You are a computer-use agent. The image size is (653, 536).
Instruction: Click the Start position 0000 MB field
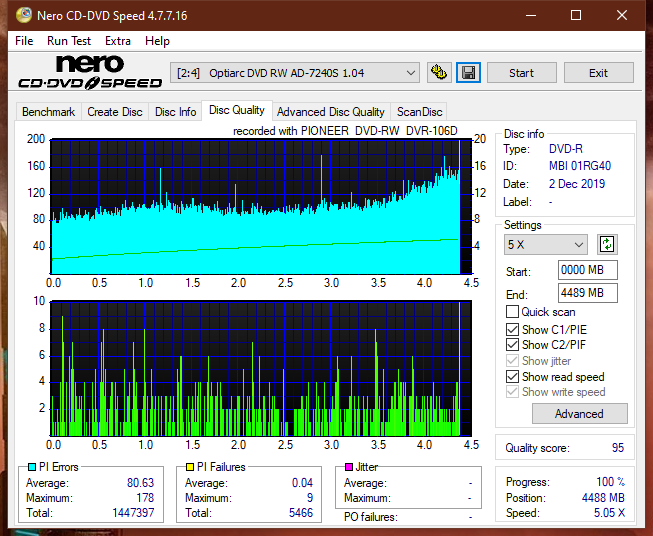(x=587, y=270)
